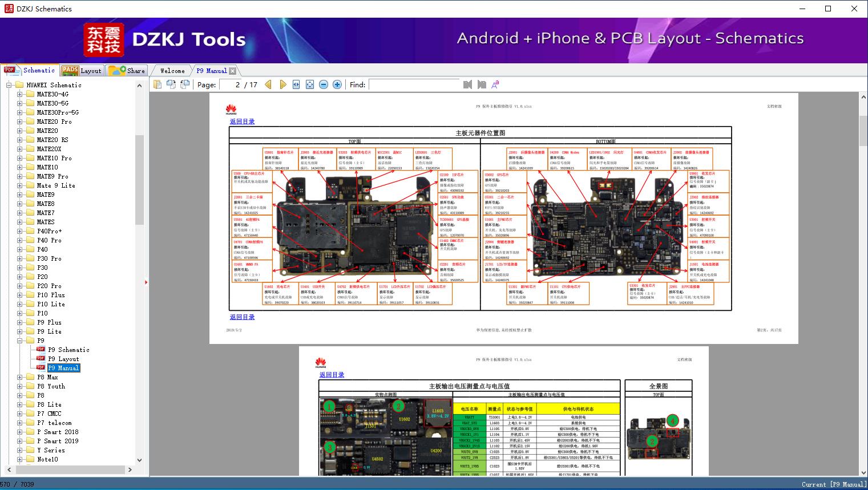The height and width of the screenshot is (490, 868).
Task: Switch to the PADS Layout tab
Action: (82, 71)
